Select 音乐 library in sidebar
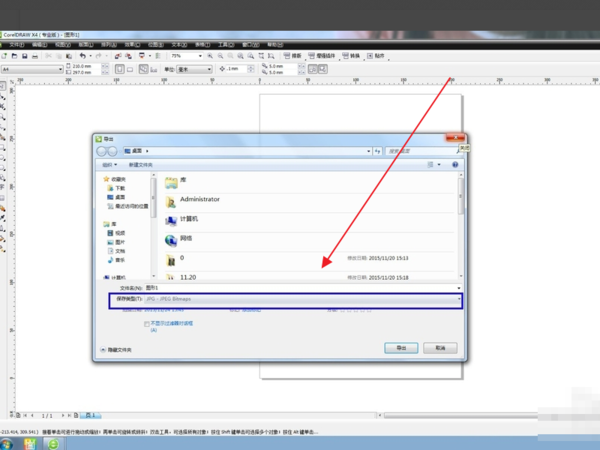600x450 pixels. pos(116,260)
